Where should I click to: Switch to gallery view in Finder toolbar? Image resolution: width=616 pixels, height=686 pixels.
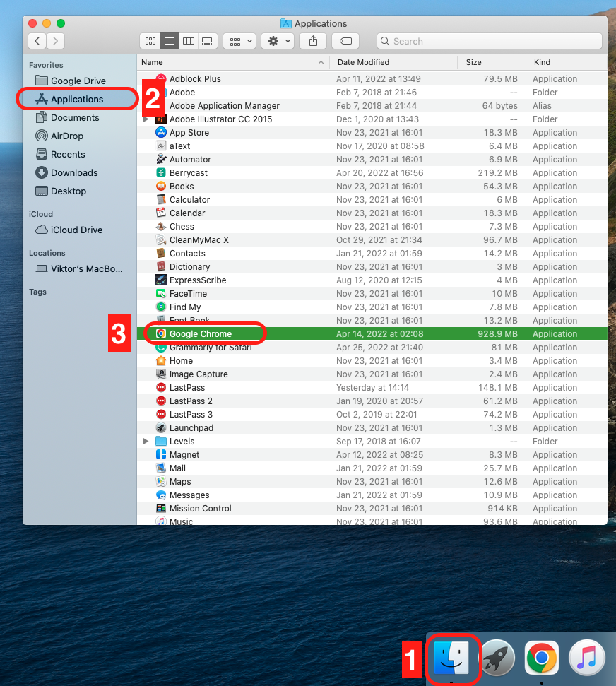[x=207, y=41]
